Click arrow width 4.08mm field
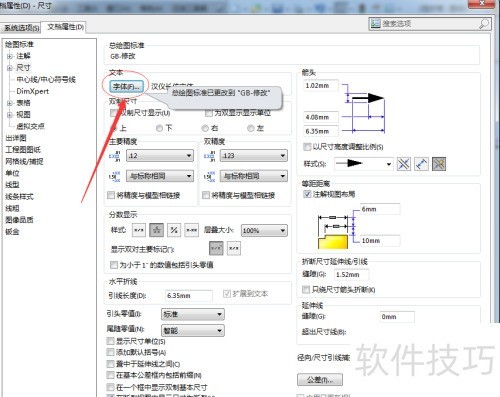The image size is (500, 397). (321, 117)
